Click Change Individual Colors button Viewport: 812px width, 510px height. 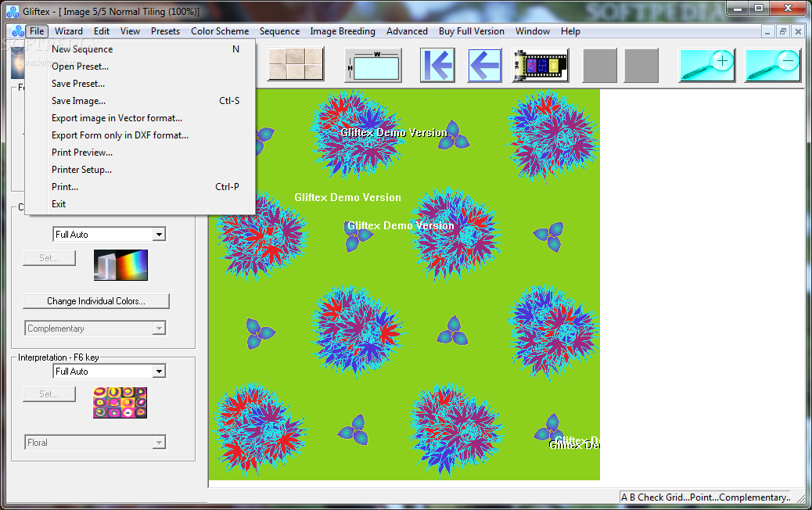point(95,301)
